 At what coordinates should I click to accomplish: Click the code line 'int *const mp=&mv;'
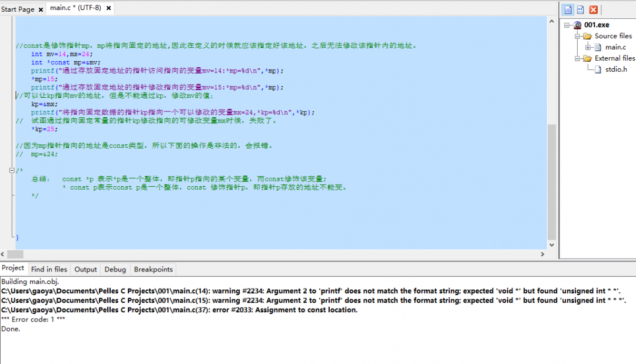point(66,62)
